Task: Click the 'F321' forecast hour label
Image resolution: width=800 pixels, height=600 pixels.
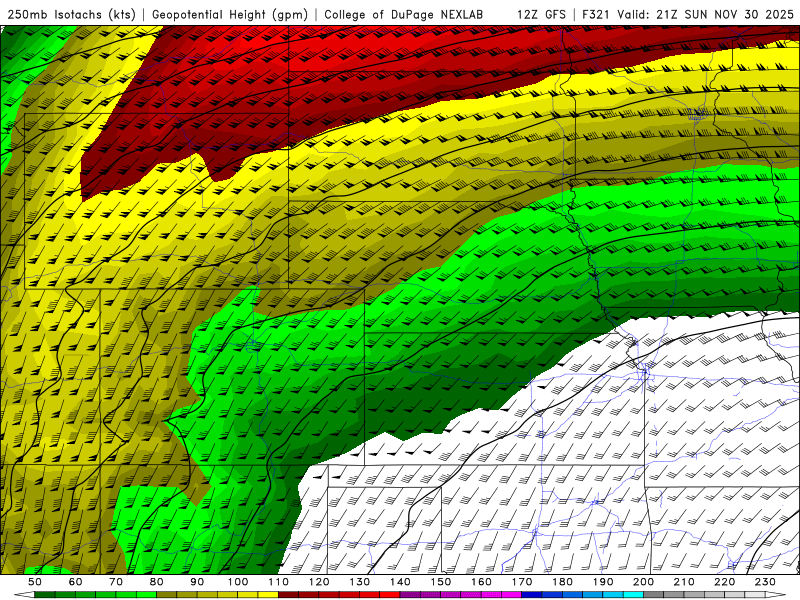Action: pyautogui.click(x=596, y=15)
